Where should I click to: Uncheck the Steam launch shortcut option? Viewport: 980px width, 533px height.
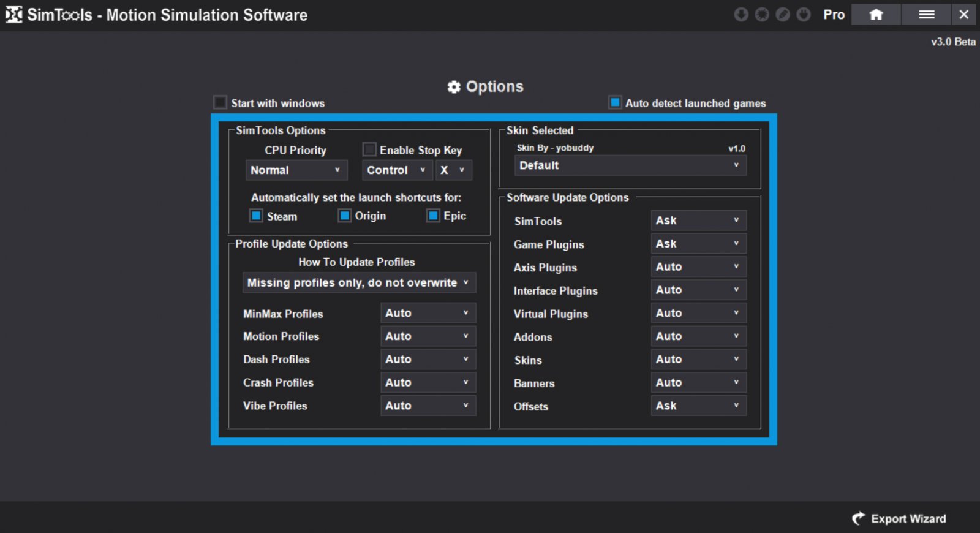pyautogui.click(x=257, y=216)
